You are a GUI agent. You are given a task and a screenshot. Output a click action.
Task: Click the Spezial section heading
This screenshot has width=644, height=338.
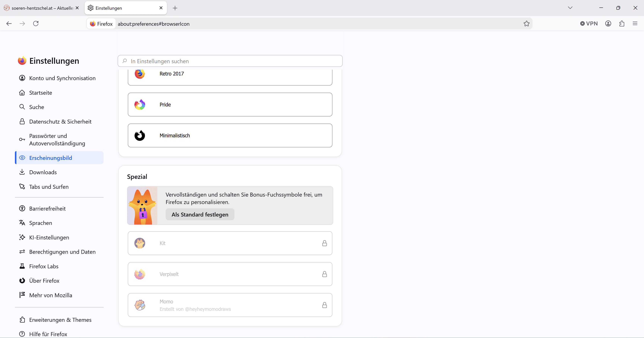click(x=137, y=177)
